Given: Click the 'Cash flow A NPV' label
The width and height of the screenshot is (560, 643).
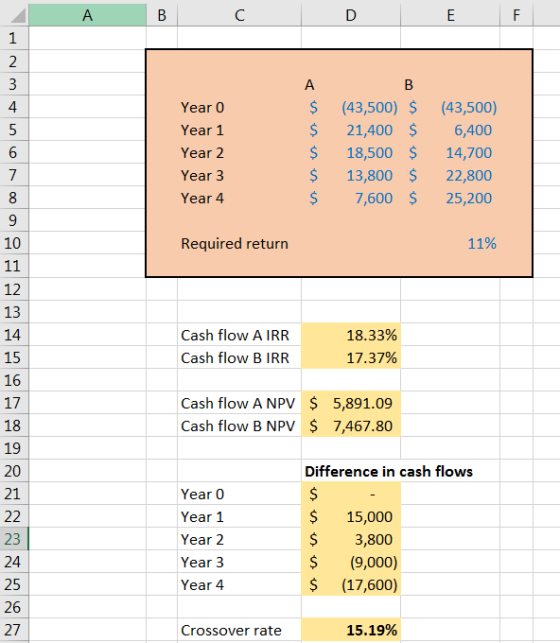Looking at the screenshot, I should 238,404.
